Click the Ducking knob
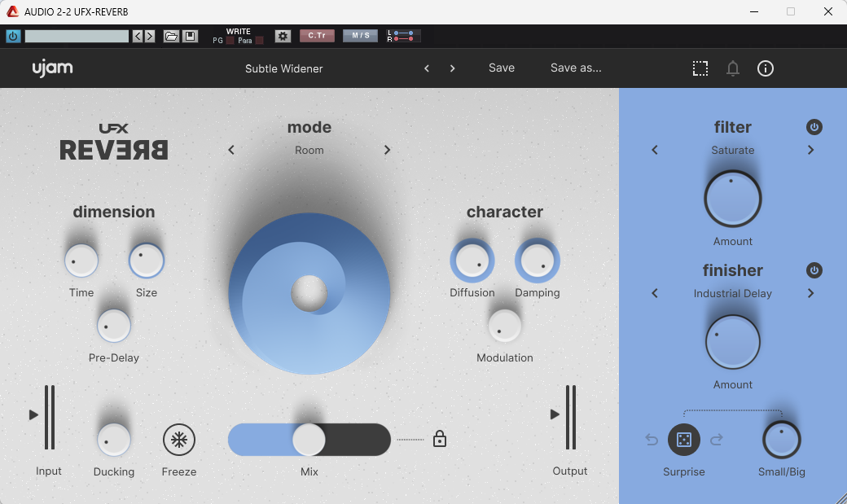The width and height of the screenshot is (847, 504). [114, 440]
